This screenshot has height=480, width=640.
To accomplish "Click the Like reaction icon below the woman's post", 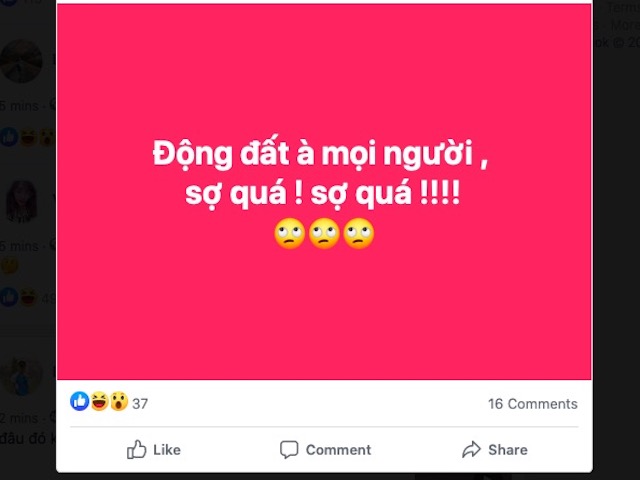I will point(9,296).
